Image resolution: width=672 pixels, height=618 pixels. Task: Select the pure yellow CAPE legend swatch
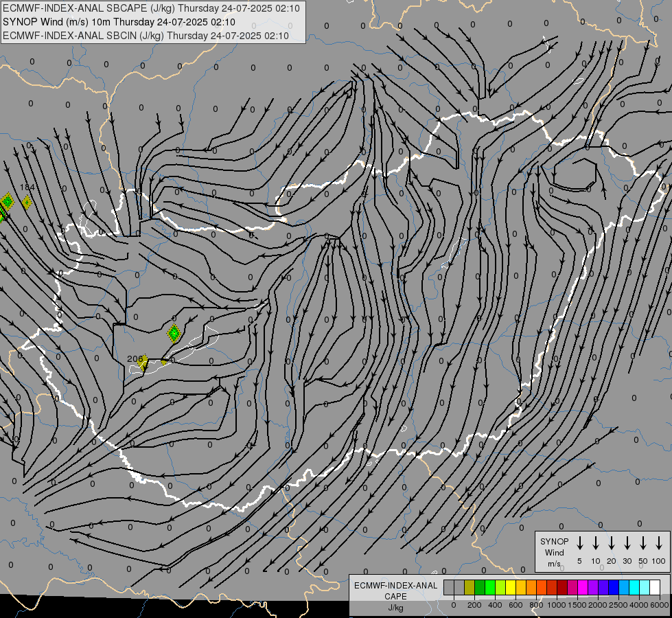pos(511,587)
